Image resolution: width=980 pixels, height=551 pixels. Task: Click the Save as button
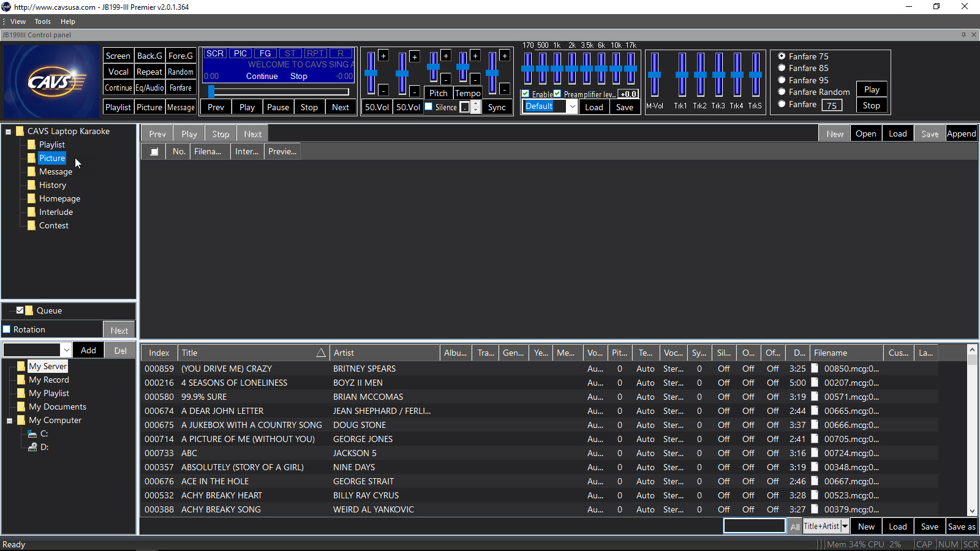click(961, 527)
